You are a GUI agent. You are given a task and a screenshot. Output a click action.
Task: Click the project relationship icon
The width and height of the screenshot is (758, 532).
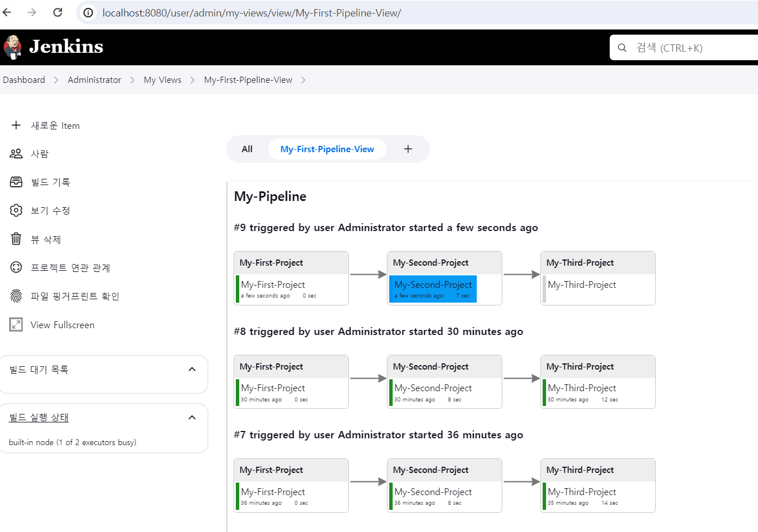16,267
